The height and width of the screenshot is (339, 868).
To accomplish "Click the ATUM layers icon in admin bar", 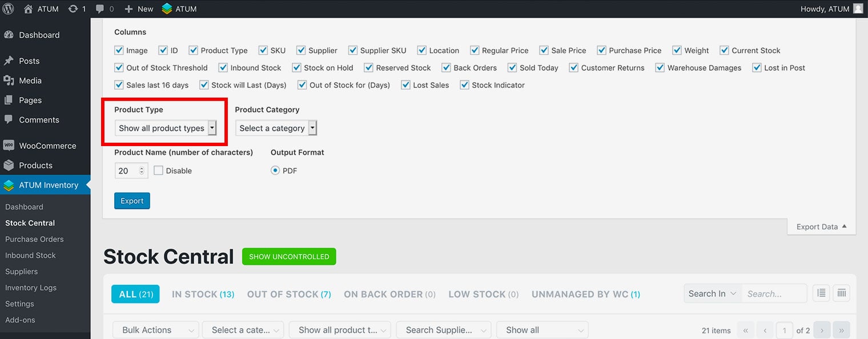I will (167, 9).
